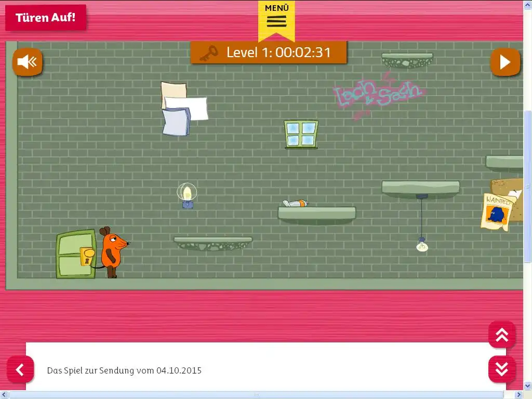Click the stack of pillows
Viewport: 532px width, 399px height.
tap(184, 109)
